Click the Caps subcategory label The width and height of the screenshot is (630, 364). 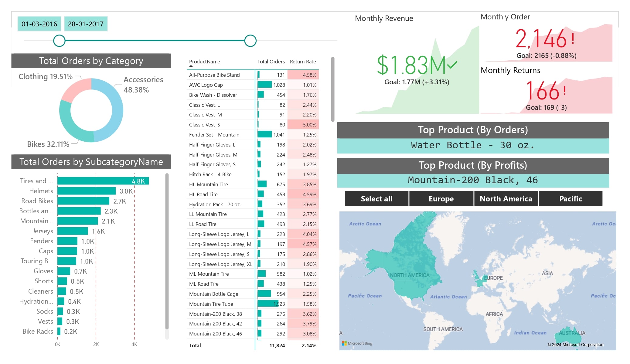point(46,251)
